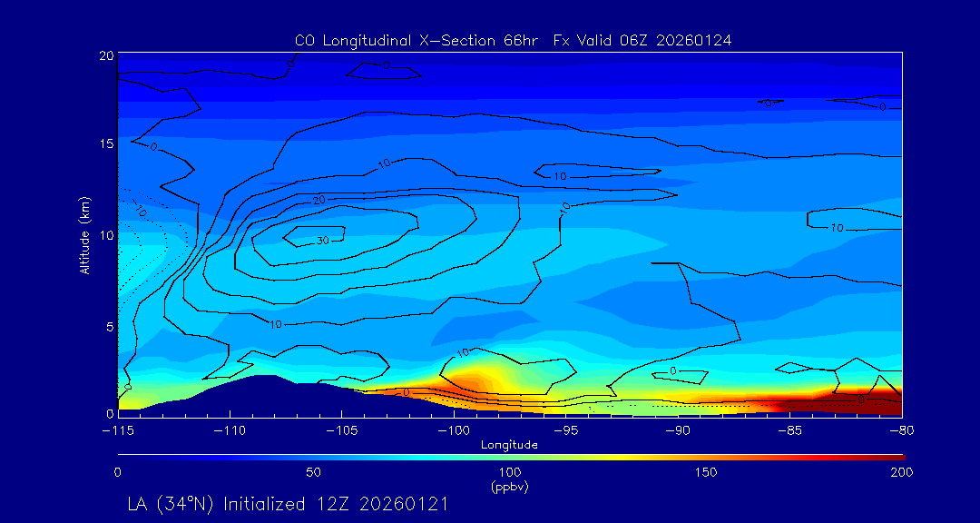Viewport: 980px width, 523px height.
Task: Click the "Altitude (km)" axis label
Action: coord(85,235)
